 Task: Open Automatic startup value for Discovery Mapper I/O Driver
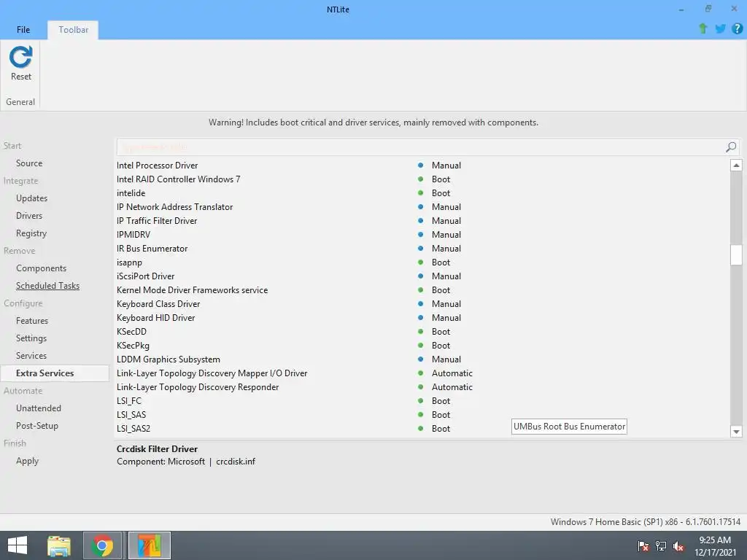tap(452, 373)
